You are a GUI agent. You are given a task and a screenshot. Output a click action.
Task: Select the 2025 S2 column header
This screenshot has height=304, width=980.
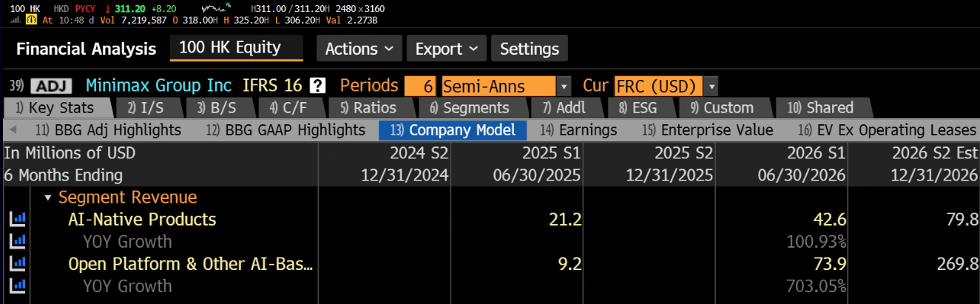coord(683,153)
